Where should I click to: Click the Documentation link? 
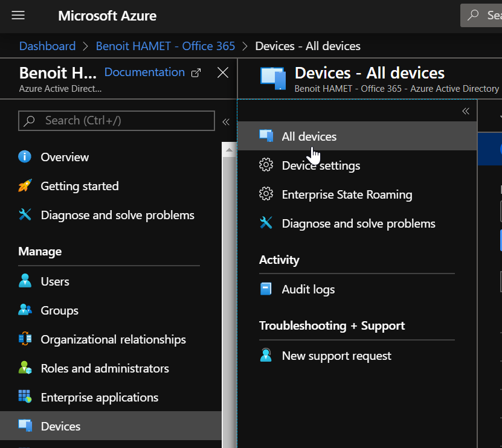(144, 72)
